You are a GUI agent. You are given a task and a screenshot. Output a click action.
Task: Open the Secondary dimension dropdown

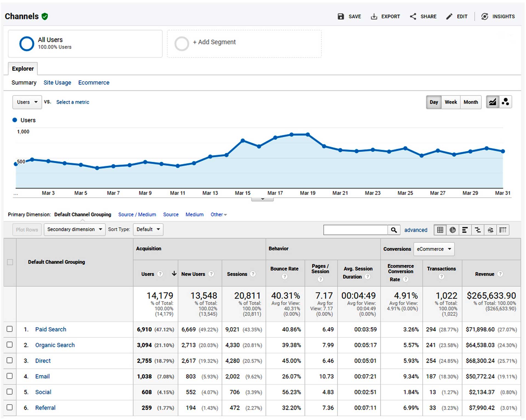(74, 229)
